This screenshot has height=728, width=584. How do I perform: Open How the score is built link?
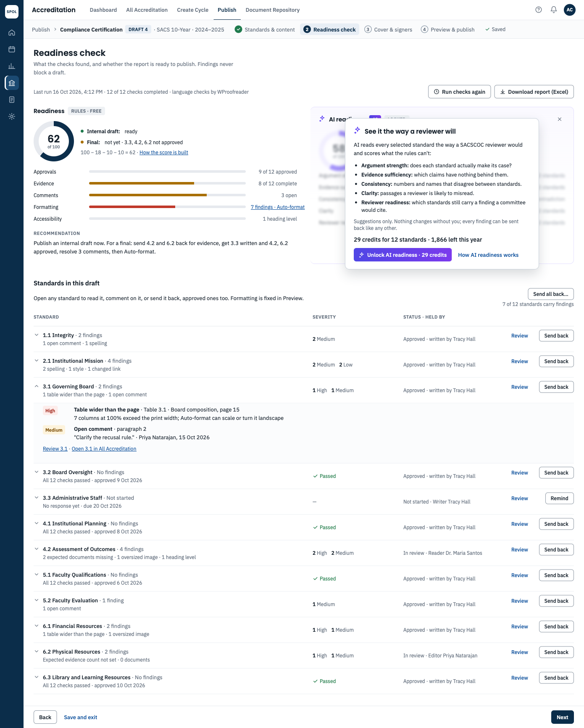tap(164, 153)
